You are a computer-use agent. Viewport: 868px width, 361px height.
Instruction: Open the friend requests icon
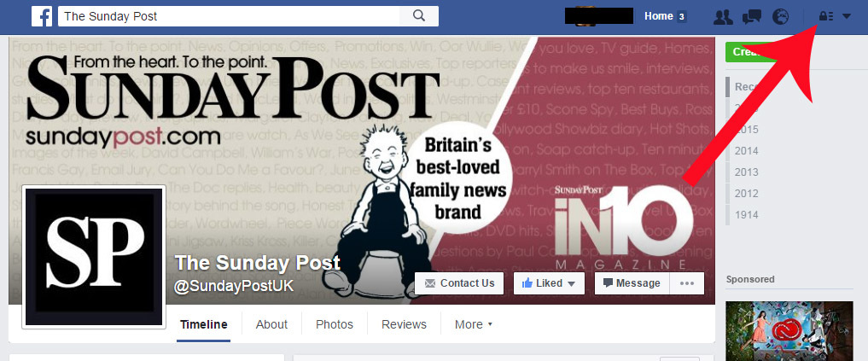pos(723,16)
